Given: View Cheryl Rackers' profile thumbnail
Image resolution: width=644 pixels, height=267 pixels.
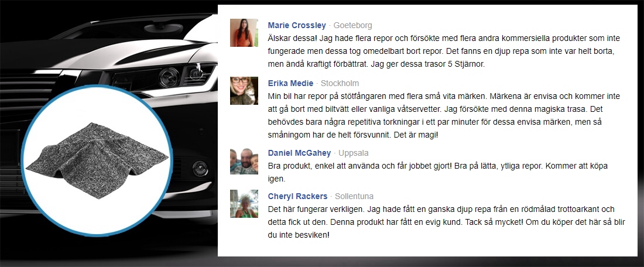Looking at the screenshot, I should [x=244, y=204].
